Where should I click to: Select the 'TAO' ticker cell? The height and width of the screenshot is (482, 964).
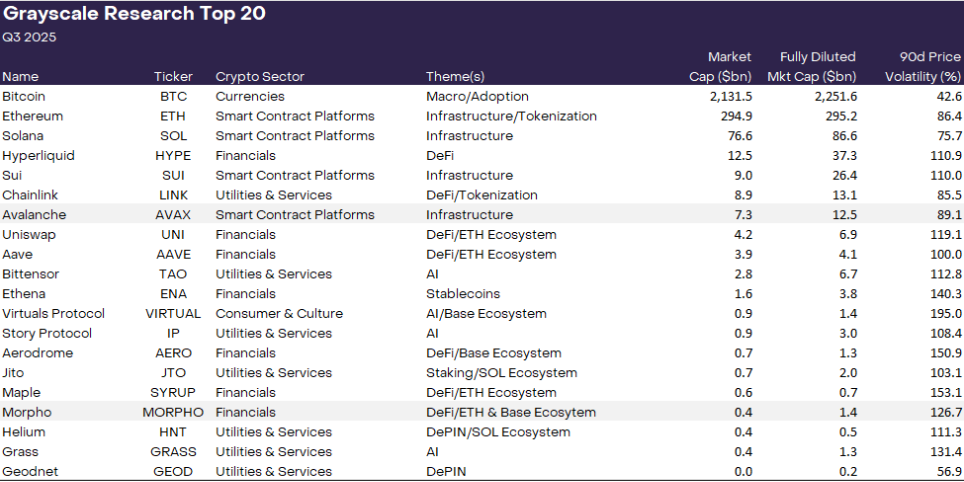click(173, 274)
